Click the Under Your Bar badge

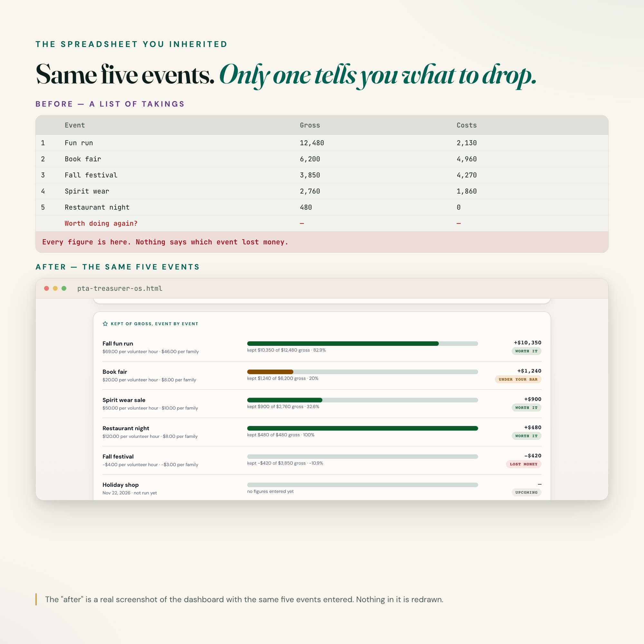[518, 379]
